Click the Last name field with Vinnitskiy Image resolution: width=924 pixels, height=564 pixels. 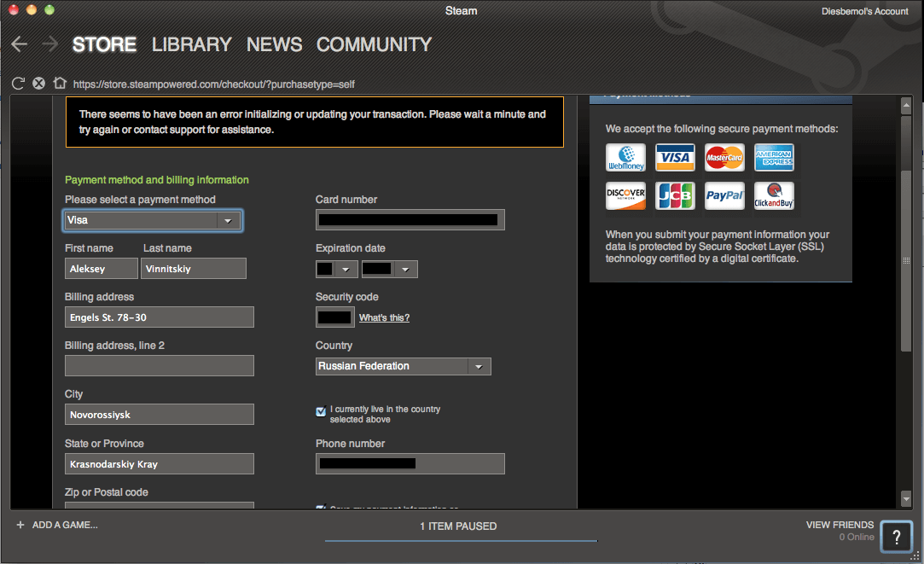(194, 269)
